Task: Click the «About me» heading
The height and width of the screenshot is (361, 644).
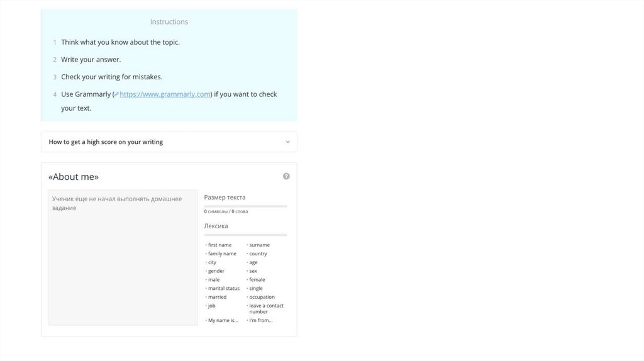Action: 74,177
